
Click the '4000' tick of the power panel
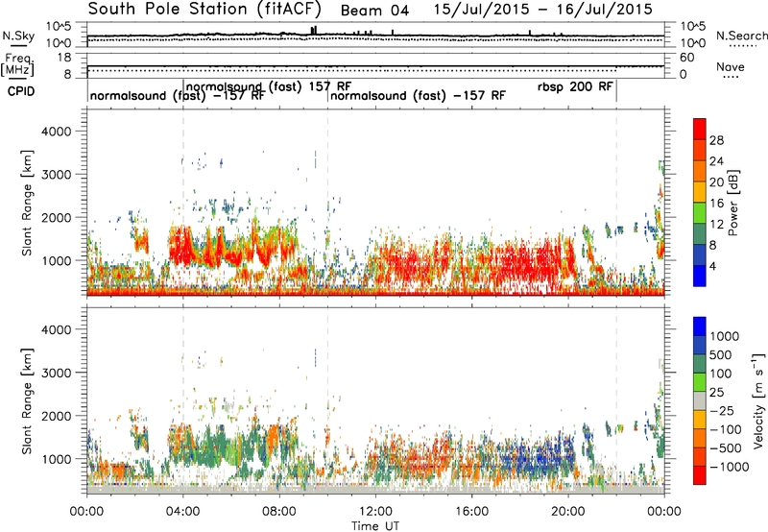point(56,132)
